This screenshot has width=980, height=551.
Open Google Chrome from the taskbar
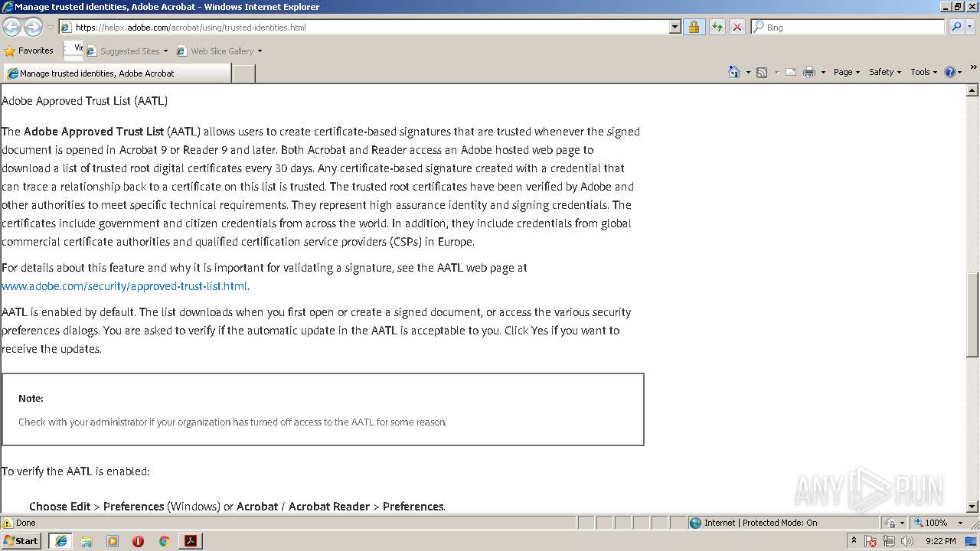click(164, 541)
